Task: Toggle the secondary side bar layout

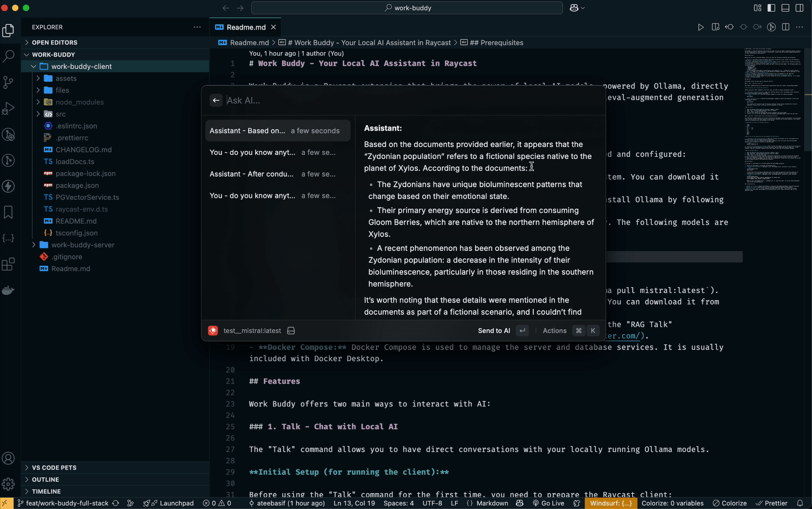Action: pos(799,8)
